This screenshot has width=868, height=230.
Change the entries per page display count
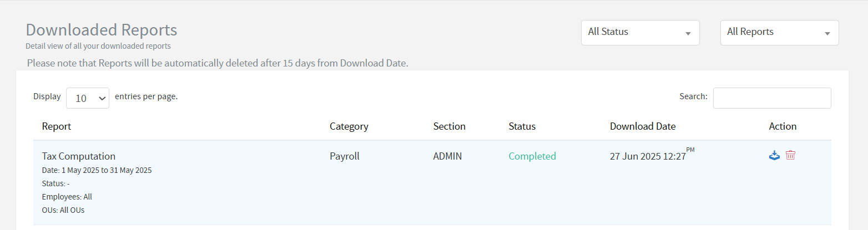88,98
